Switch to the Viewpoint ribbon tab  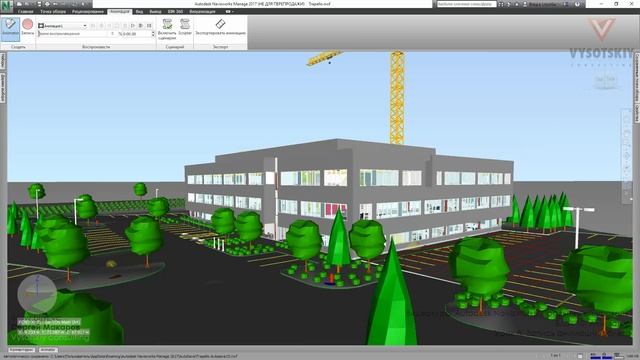pyautogui.click(x=53, y=11)
